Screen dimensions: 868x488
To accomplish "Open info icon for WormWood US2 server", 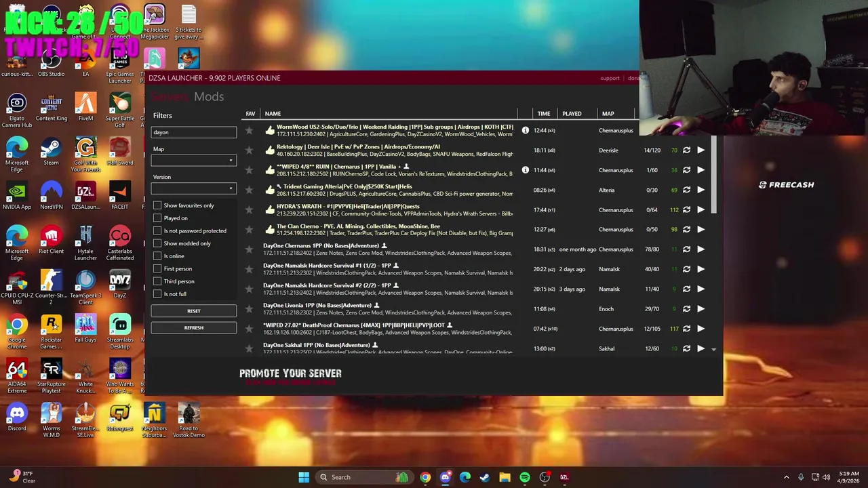I will (x=525, y=130).
